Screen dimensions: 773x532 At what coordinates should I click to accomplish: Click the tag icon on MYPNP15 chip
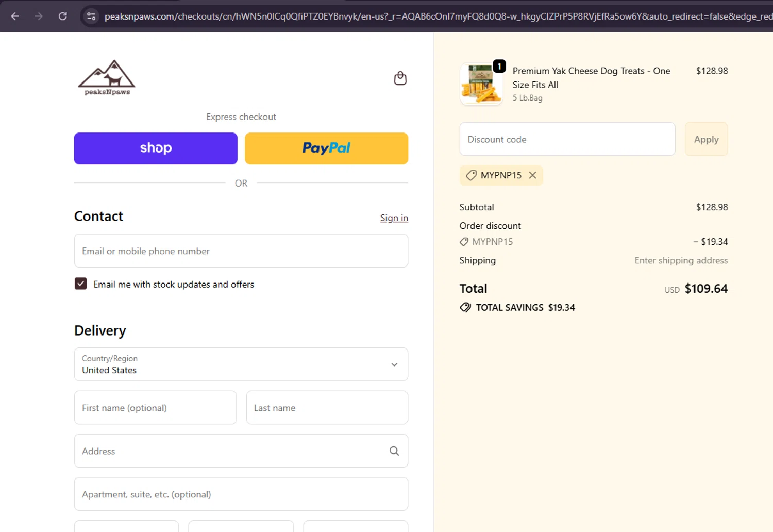pos(471,175)
